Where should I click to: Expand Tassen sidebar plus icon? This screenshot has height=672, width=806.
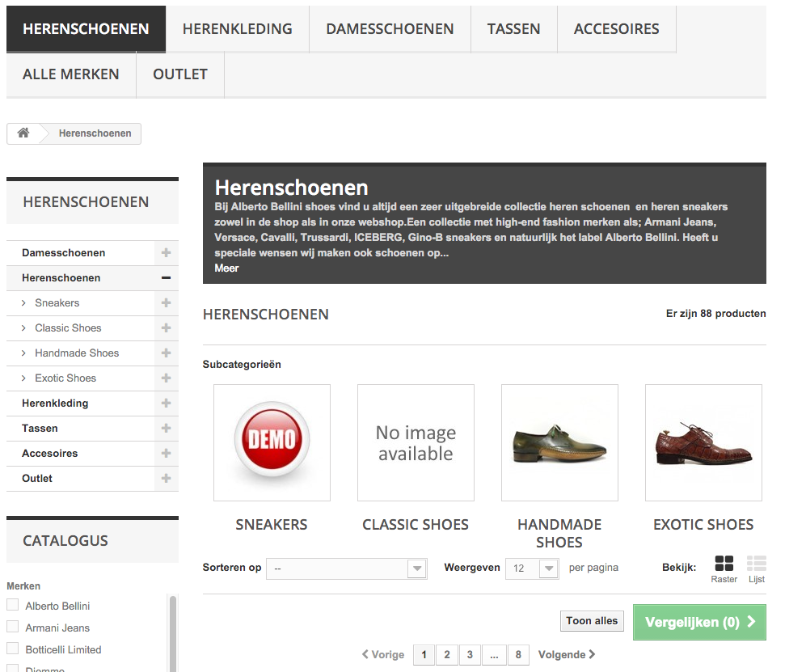click(166, 428)
